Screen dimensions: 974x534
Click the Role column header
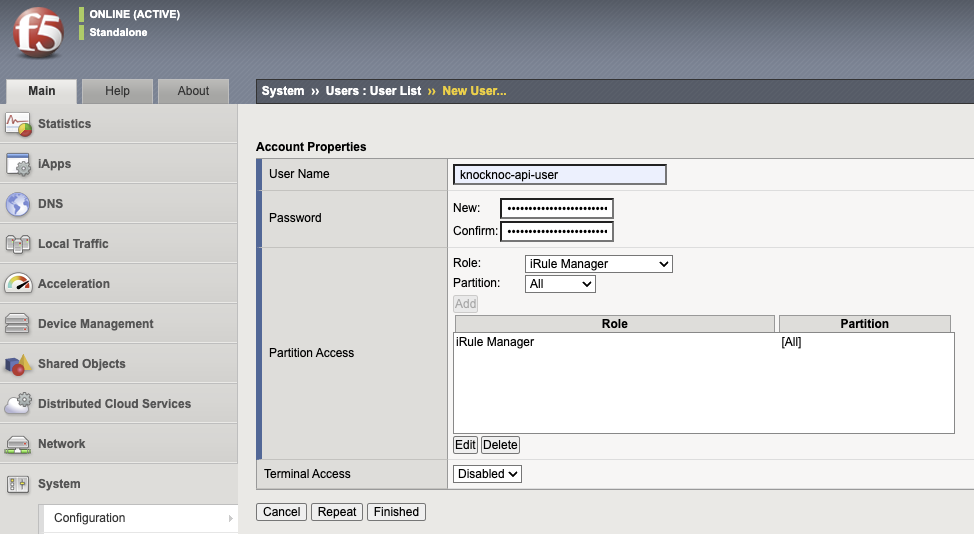tap(614, 324)
